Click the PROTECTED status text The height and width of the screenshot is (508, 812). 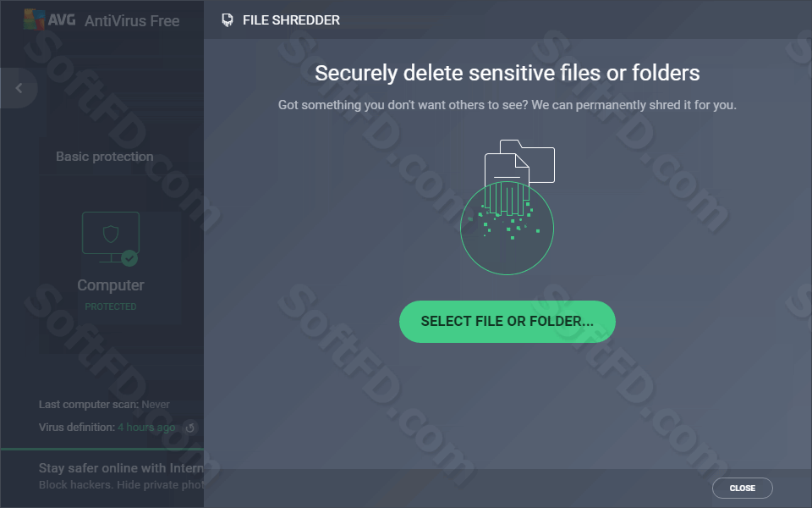pyautogui.click(x=111, y=306)
